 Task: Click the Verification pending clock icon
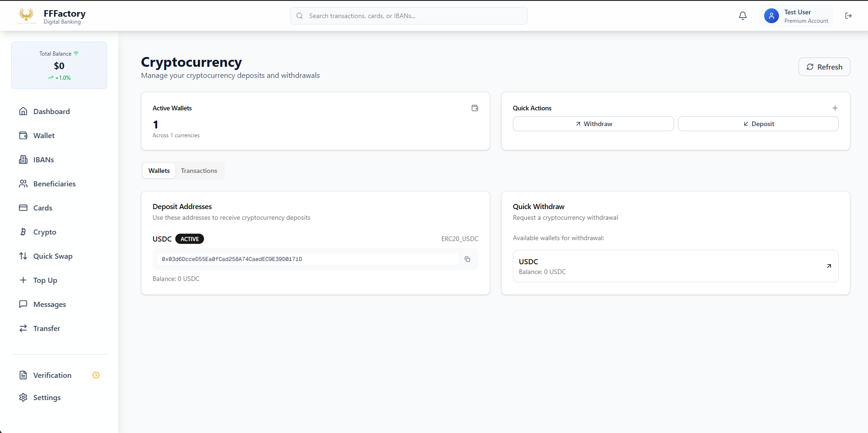pos(96,375)
